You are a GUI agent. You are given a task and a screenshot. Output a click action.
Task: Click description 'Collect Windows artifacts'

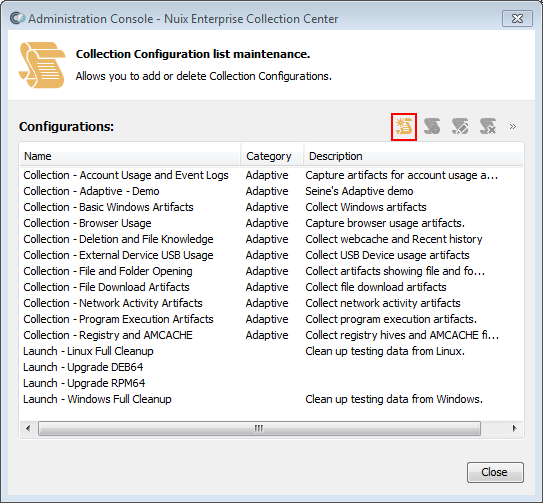[x=366, y=207]
